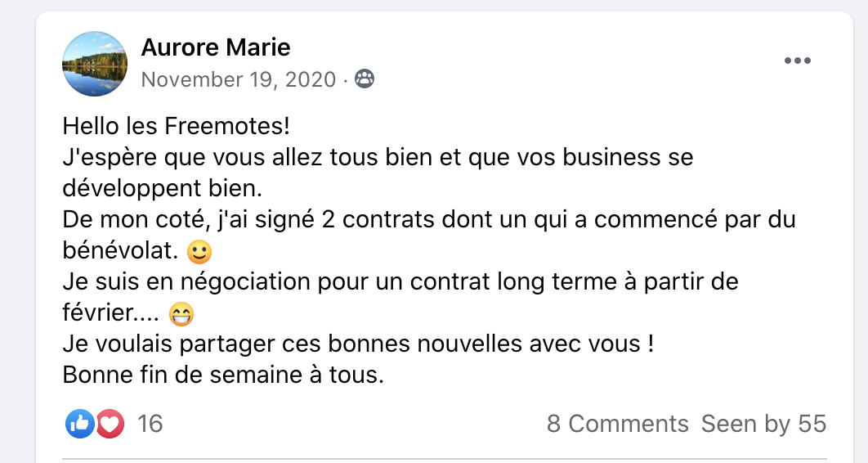The height and width of the screenshot is (463, 868).
Task: Click the red Love heart reaction icon
Action: tap(110, 423)
